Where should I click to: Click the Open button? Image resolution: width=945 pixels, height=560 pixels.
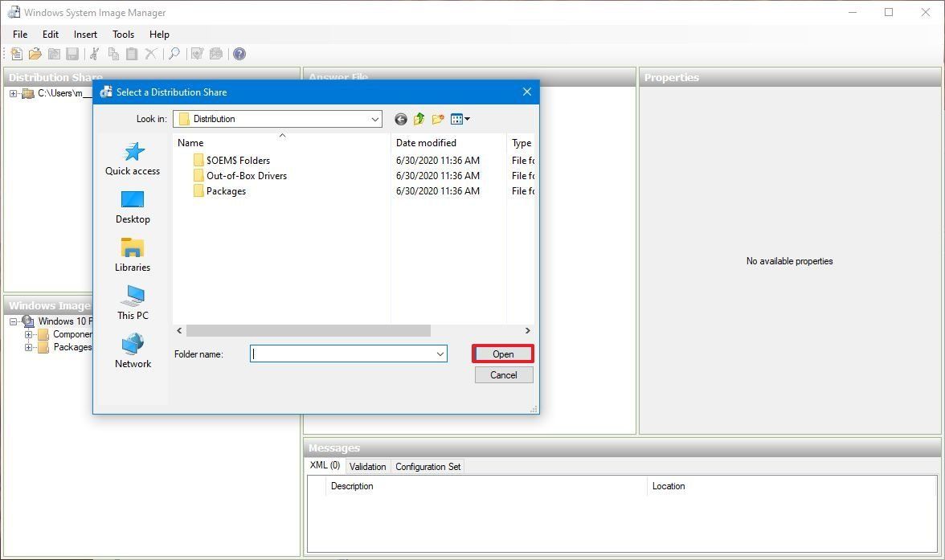(502, 354)
